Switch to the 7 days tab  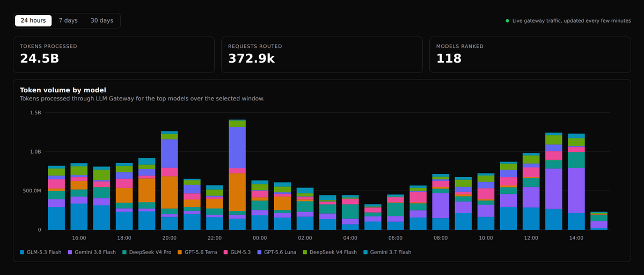click(x=68, y=20)
